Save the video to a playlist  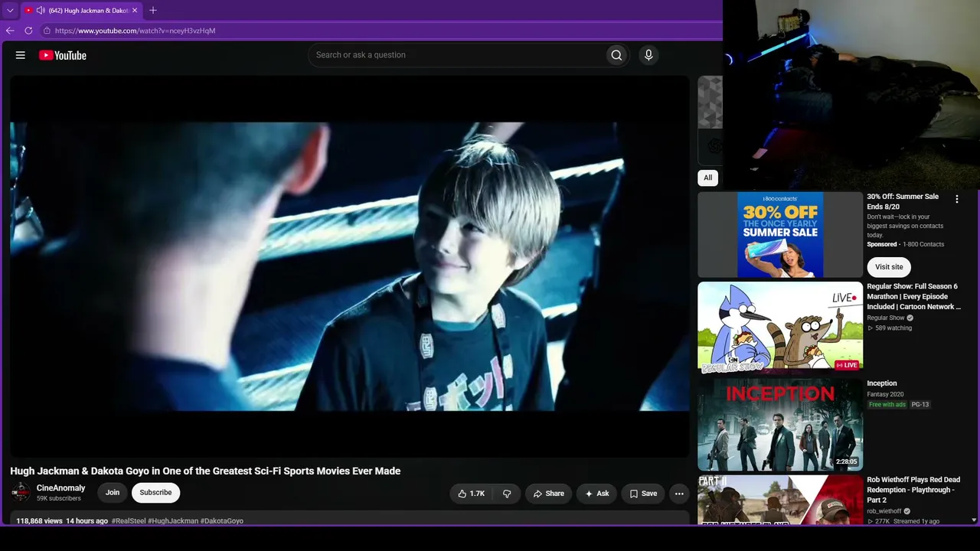[643, 494]
